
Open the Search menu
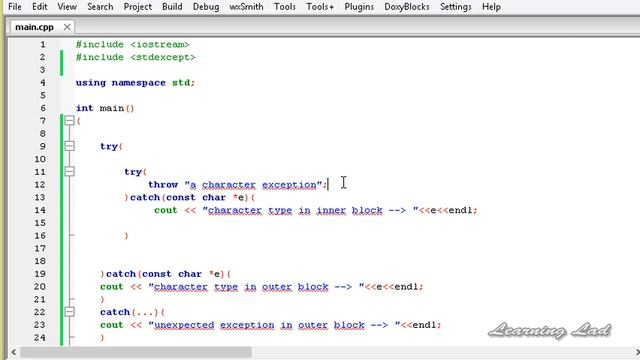[x=100, y=7]
